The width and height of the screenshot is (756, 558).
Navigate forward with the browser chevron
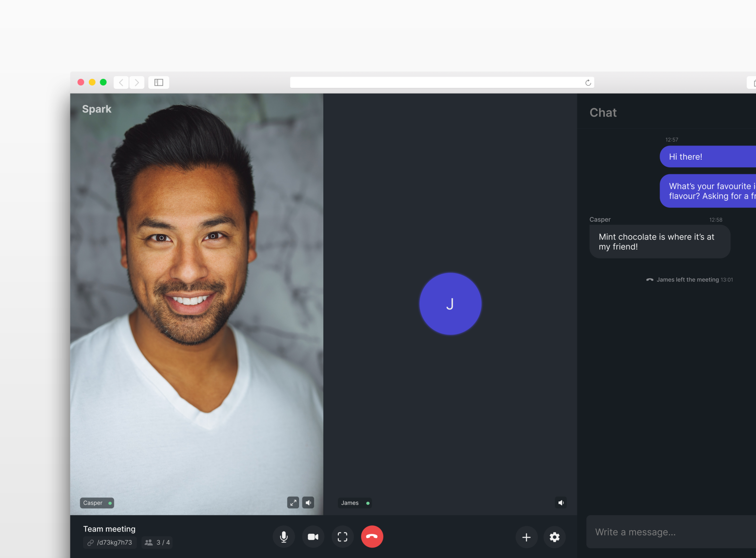pos(137,82)
